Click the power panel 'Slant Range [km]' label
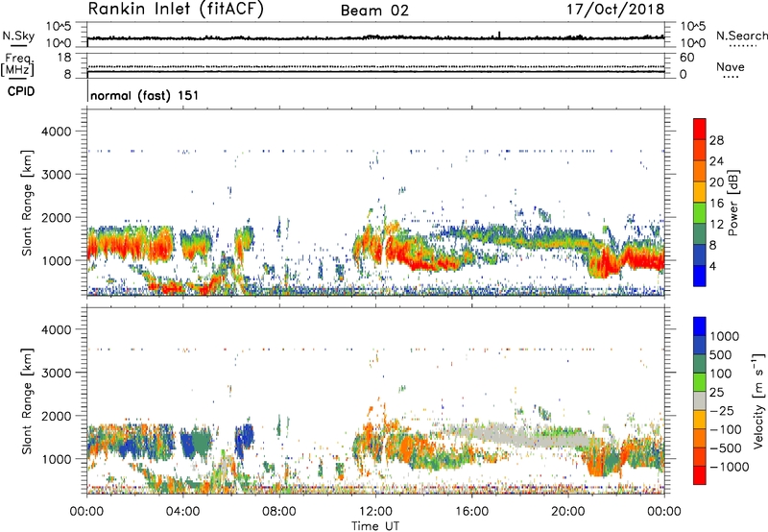Image resolution: width=768 pixels, height=532 pixels. click(27, 203)
